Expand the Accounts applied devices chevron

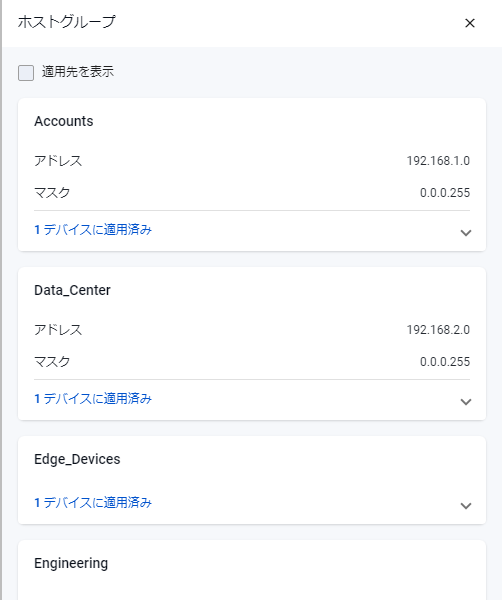pos(466,232)
